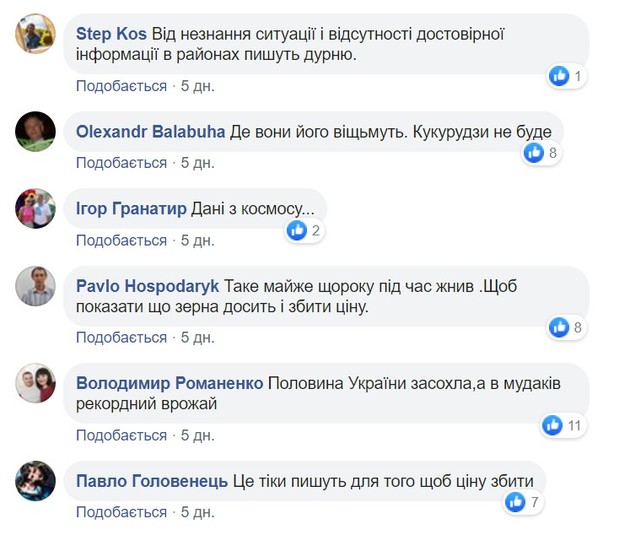The height and width of the screenshot is (535, 630).
Task: Open Step Kos profile name link
Action: 113,33
